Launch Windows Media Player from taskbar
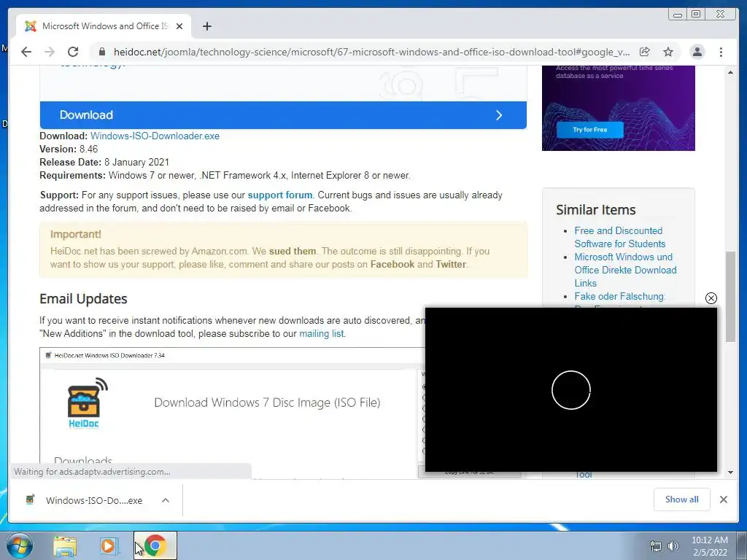Screen dimensions: 747x560 coord(109,546)
